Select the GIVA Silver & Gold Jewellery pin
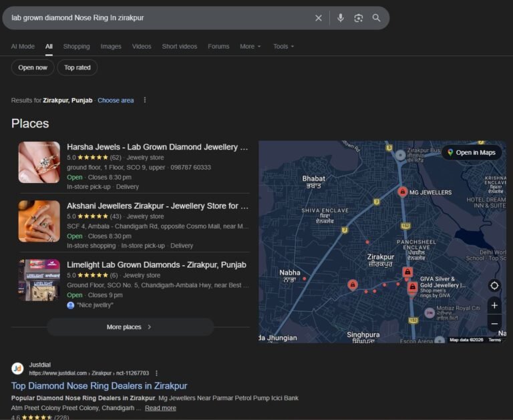Viewport: 513px width, 420px height. (x=413, y=288)
